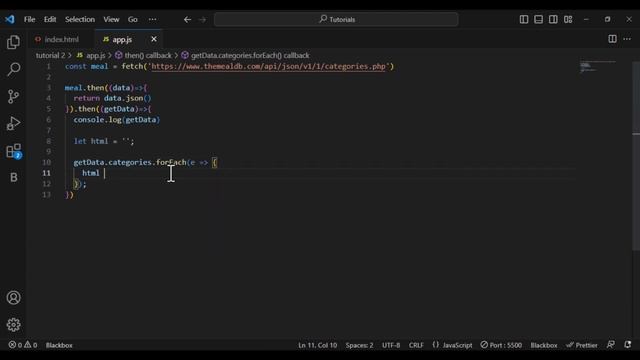The height and width of the screenshot is (360, 640).
Task: Click line number 1 in gutter
Action: pyautogui.click(x=49, y=66)
